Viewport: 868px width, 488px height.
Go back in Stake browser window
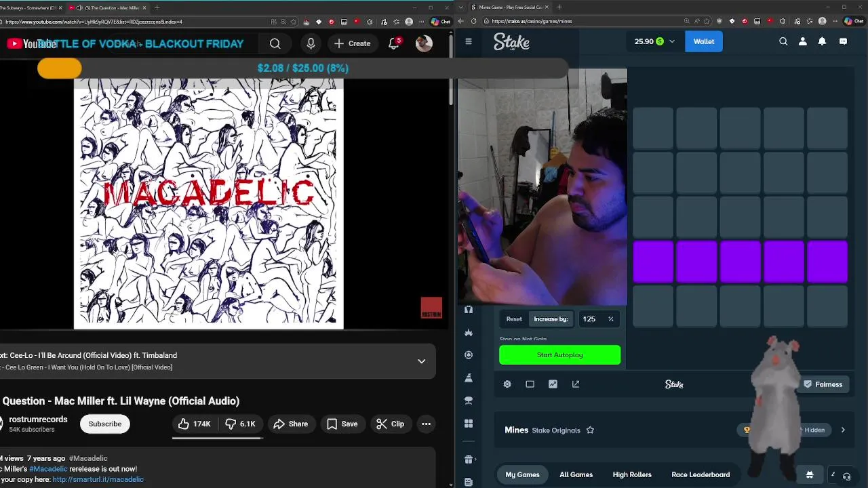(x=461, y=21)
